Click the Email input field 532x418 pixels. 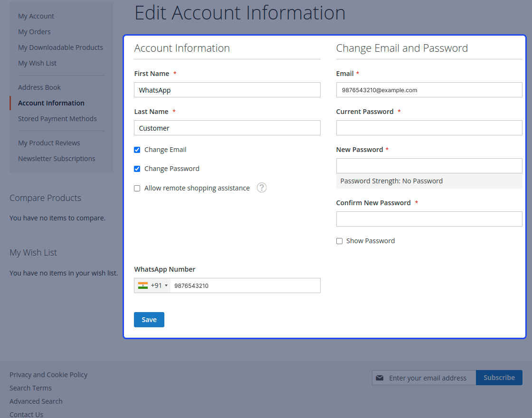429,90
